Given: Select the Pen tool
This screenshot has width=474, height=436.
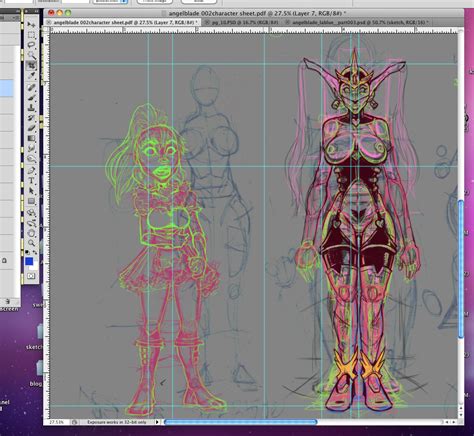Looking at the screenshot, I should [x=31, y=171].
